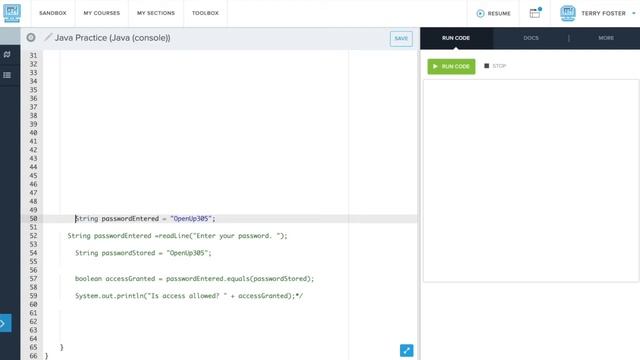Click line number 31 in gutter
Image resolution: width=640 pixels, height=360 pixels.
point(33,56)
